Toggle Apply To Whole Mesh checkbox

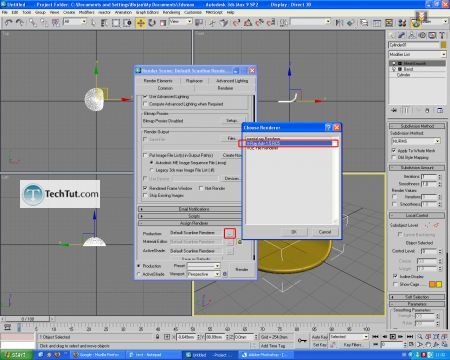pyautogui.click(x=394, y=151)
